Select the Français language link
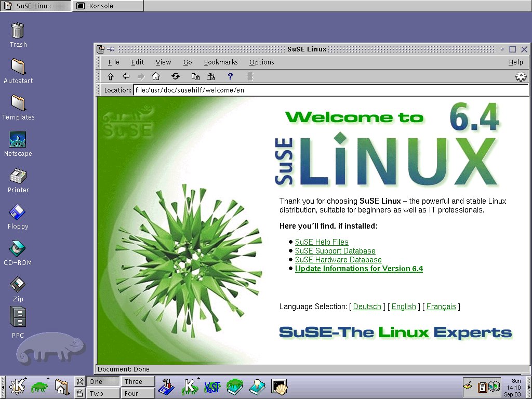This screenshot has height=399, width=532. (x=441, y=307)
